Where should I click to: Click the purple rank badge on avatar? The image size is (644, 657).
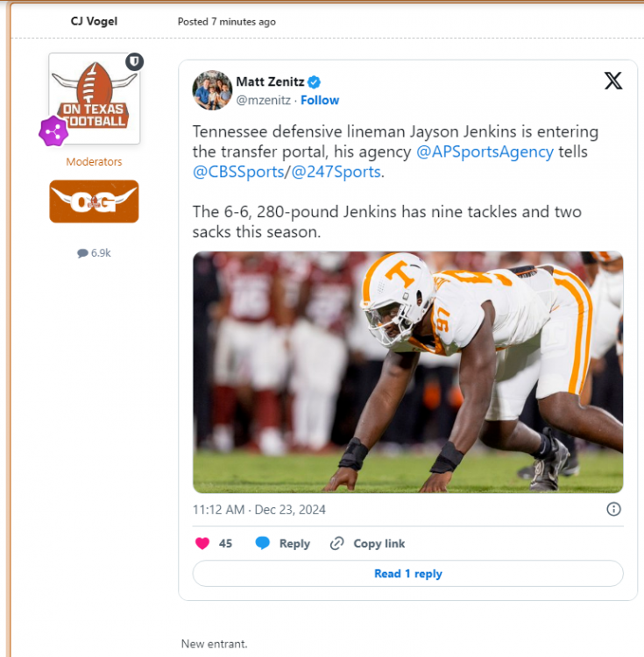click(53, 131)
